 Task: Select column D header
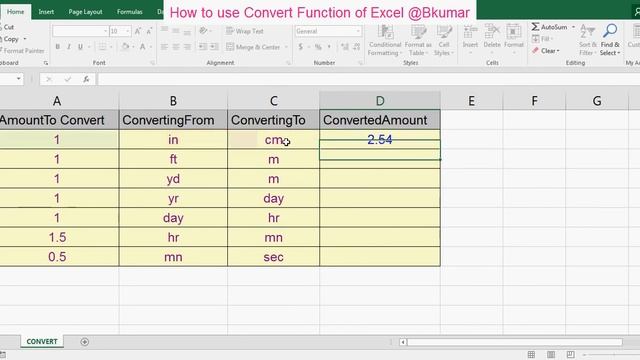coord(380,101)
